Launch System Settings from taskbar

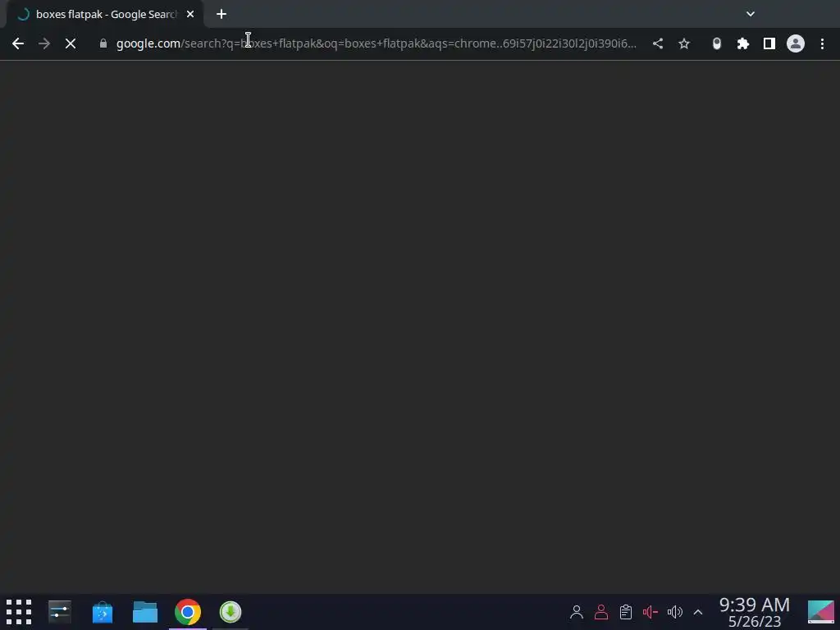[59, 612]
